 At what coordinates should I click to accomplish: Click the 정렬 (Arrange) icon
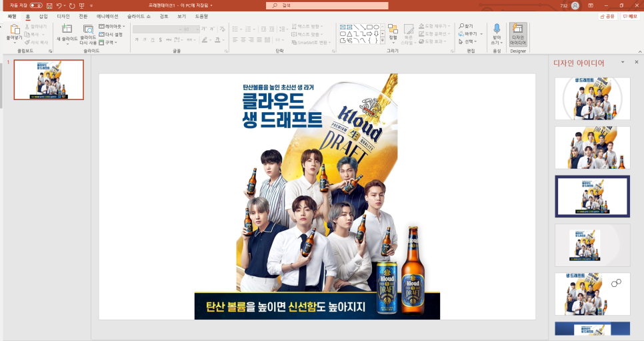click(x=393, y=29)
